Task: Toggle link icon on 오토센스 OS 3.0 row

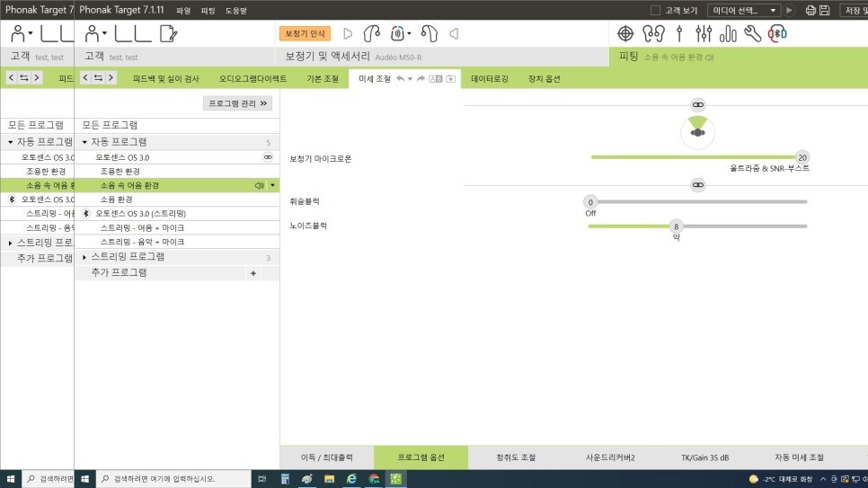Action: coord(268,157)
